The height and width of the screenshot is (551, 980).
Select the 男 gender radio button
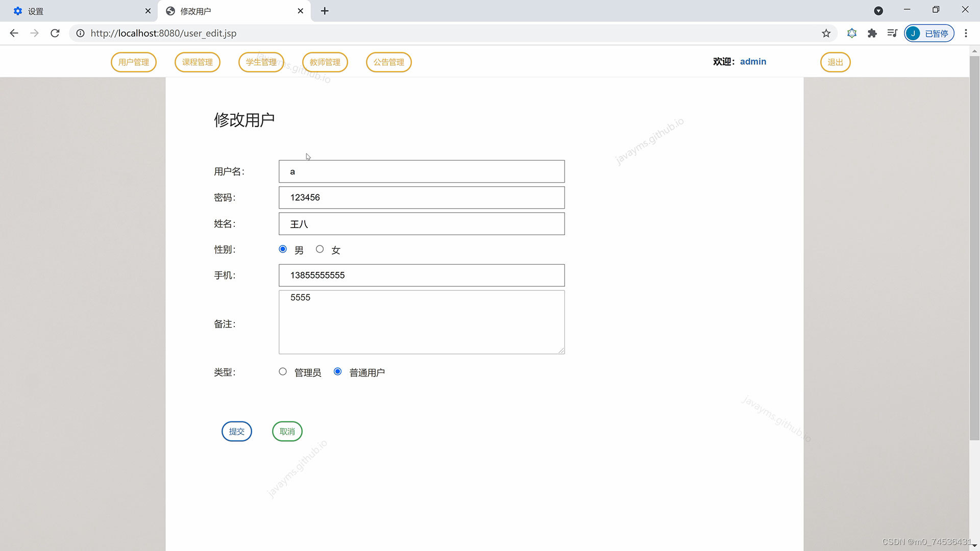[283, 249]
